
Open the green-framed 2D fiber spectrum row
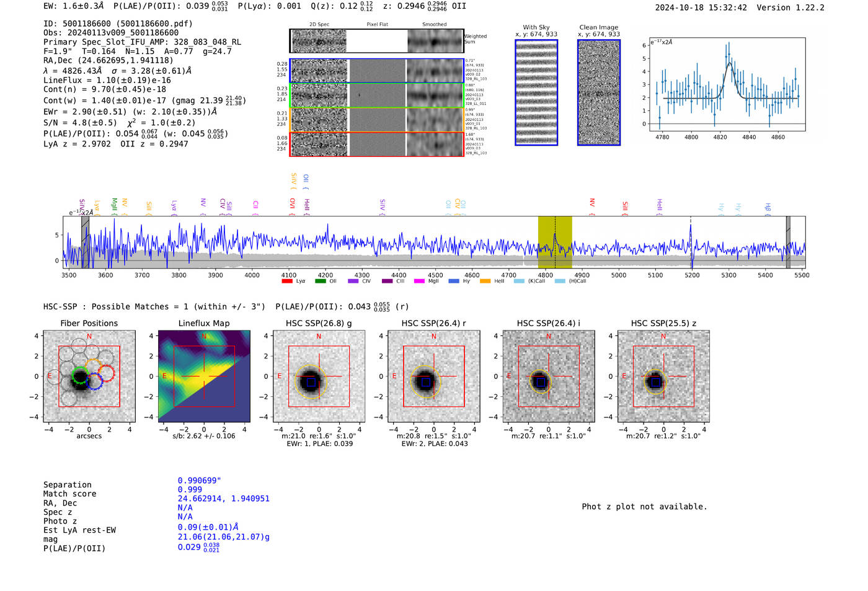[376, 96]
